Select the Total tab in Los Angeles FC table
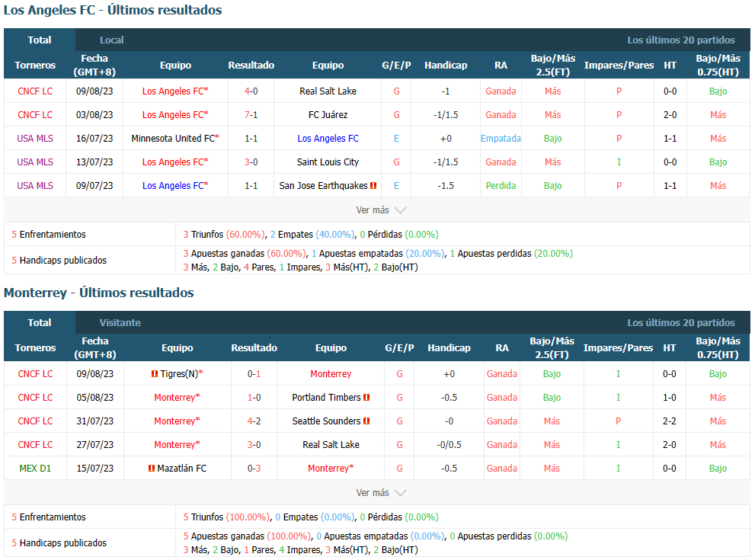The width and height of the screenshot is (755, 560). 40,40
